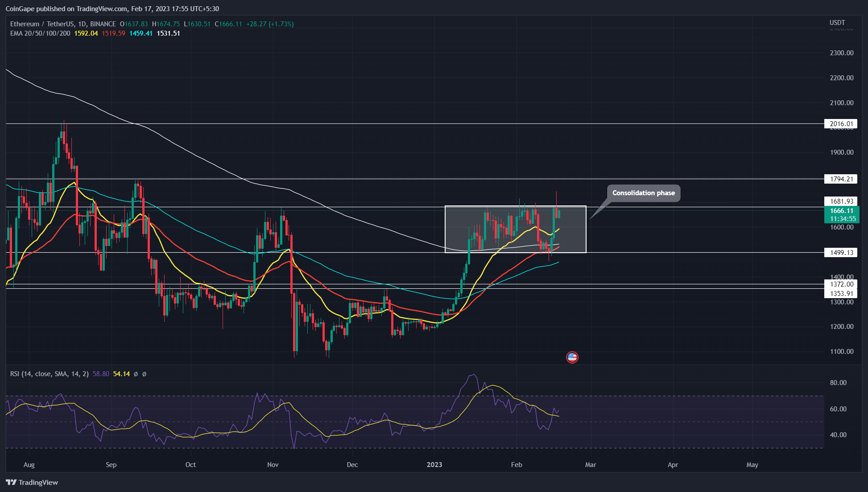Open the EMA 20/50/100/200 indicator legend
The width and height of the screenshot is (868, 492).
click(40, 33)
